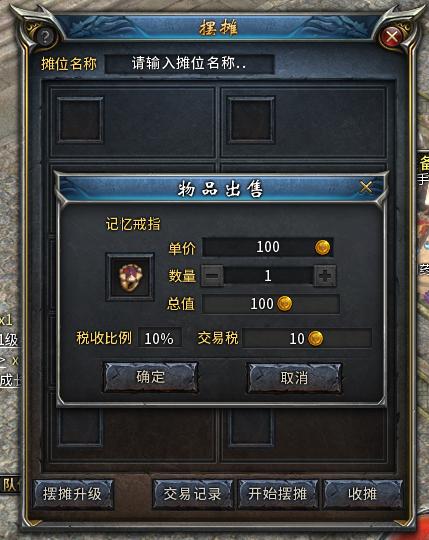The image size is (429, 540).
Task: Select the first empty stall slot
Action: 80,120
